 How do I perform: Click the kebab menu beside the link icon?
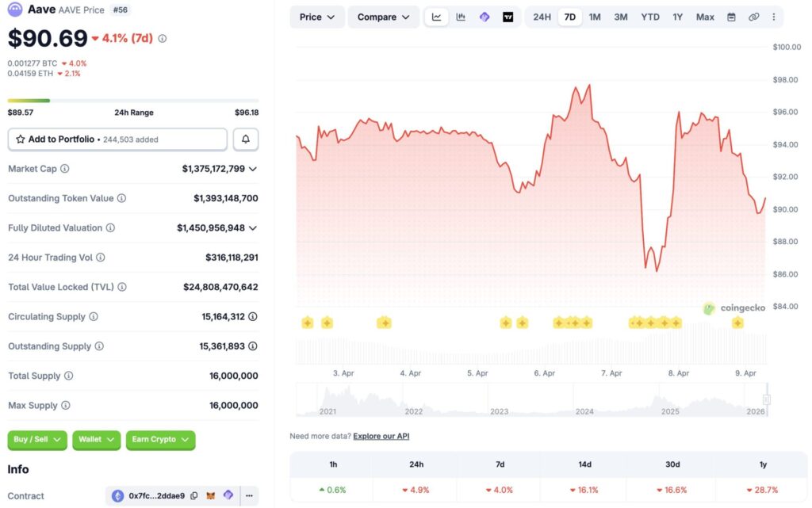[x=774, y=17]
